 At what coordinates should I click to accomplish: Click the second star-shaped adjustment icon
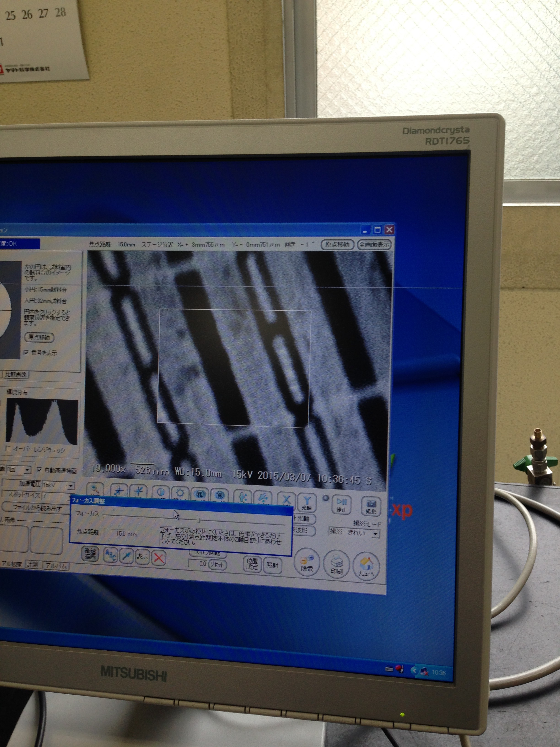[139, 492]
